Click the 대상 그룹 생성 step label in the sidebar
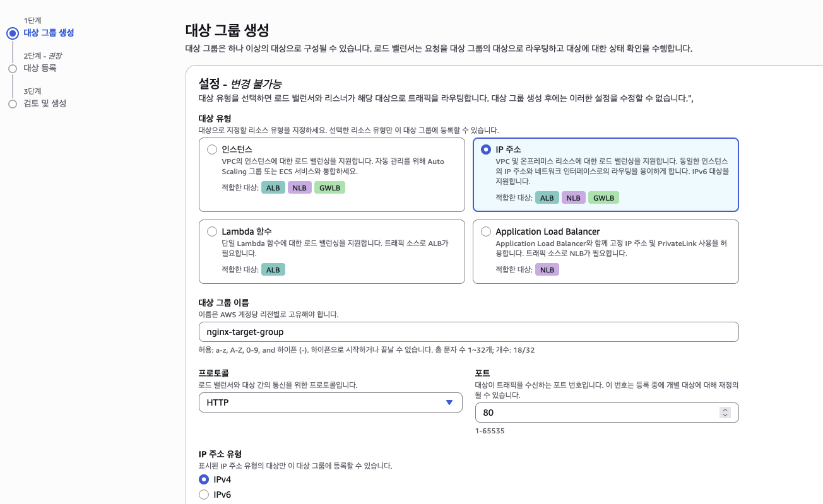 click(49, 33)
